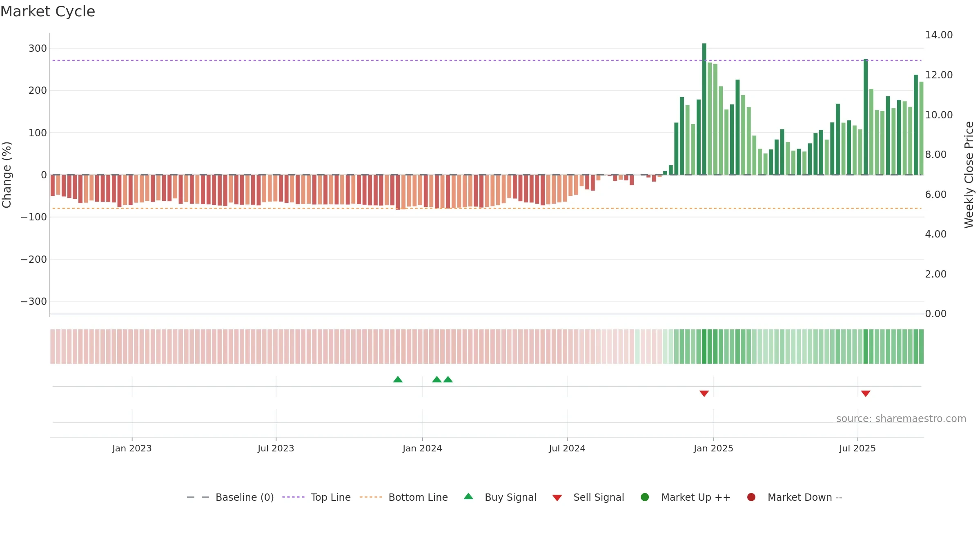The image size is (980, 551).
Task: Toggle the Sell Signal legend label
Action: coord(599,498)
